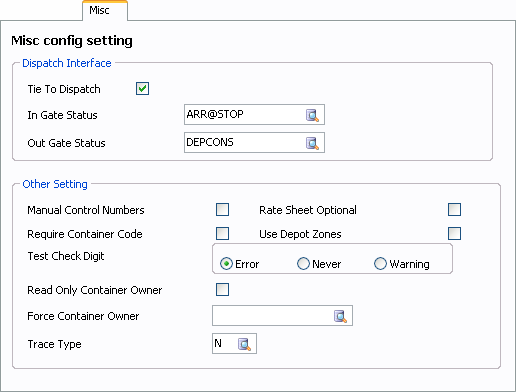The width and height of the screenshot is (516, 392).
Task: Select the Warning radio button
Action: [x=380, y=264]
